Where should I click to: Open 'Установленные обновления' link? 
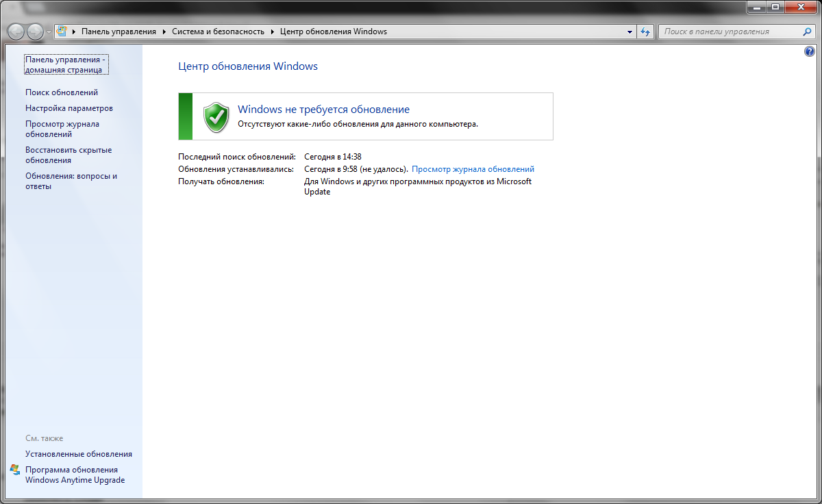[x=79, y=454]
